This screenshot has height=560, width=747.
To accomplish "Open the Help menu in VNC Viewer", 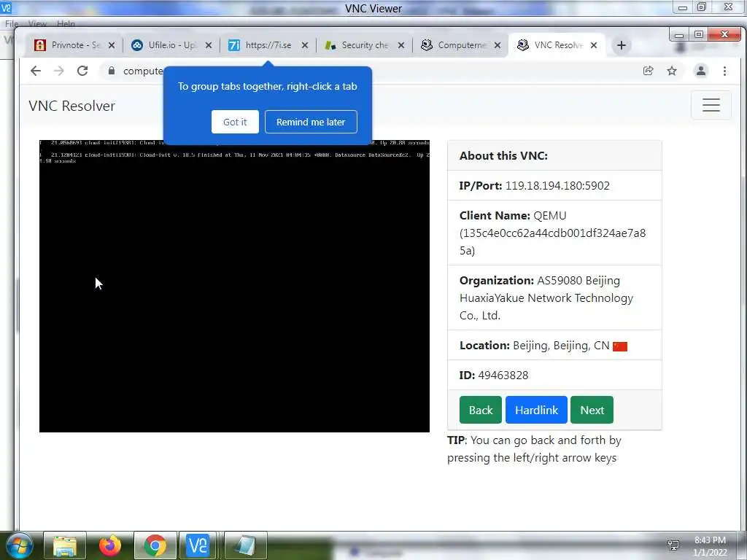I will 66,23.
